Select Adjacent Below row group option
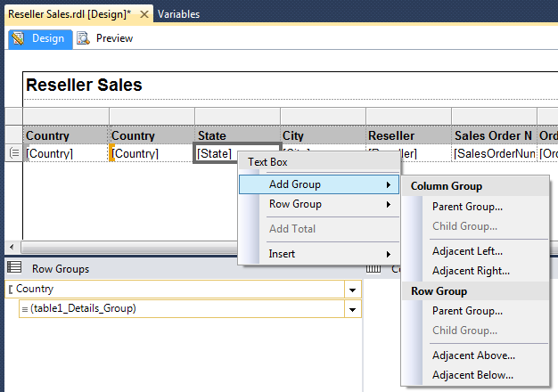Screen dimensions: 558x392 (472, 375)
